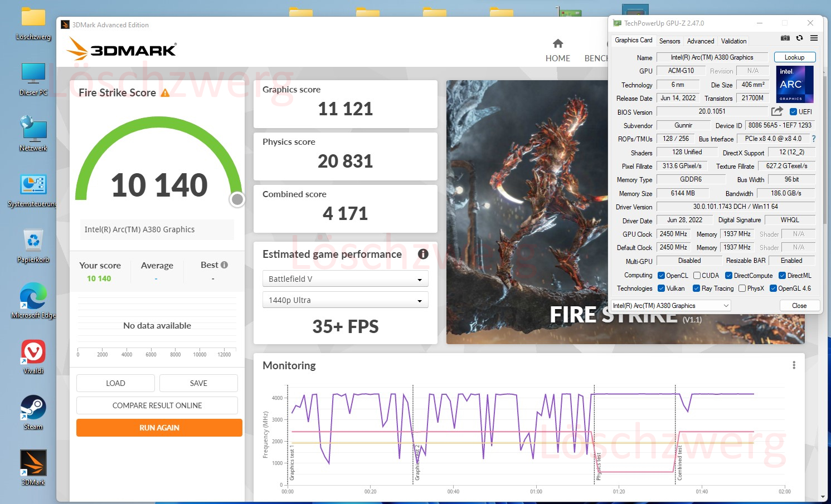
Task: Launch Steam desktop shortcut
Action: (x=33, y=413)
